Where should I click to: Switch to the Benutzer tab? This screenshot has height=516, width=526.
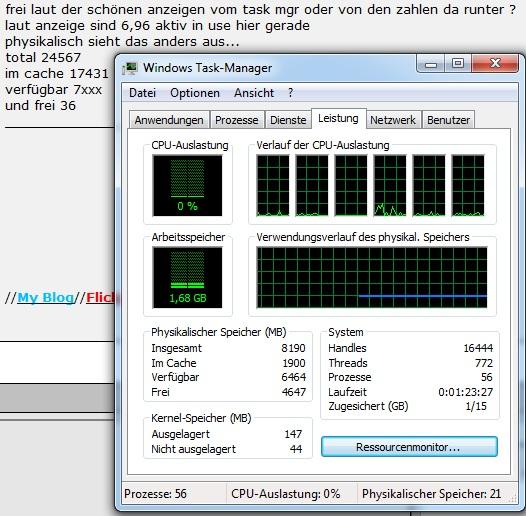tap(449, 120)
